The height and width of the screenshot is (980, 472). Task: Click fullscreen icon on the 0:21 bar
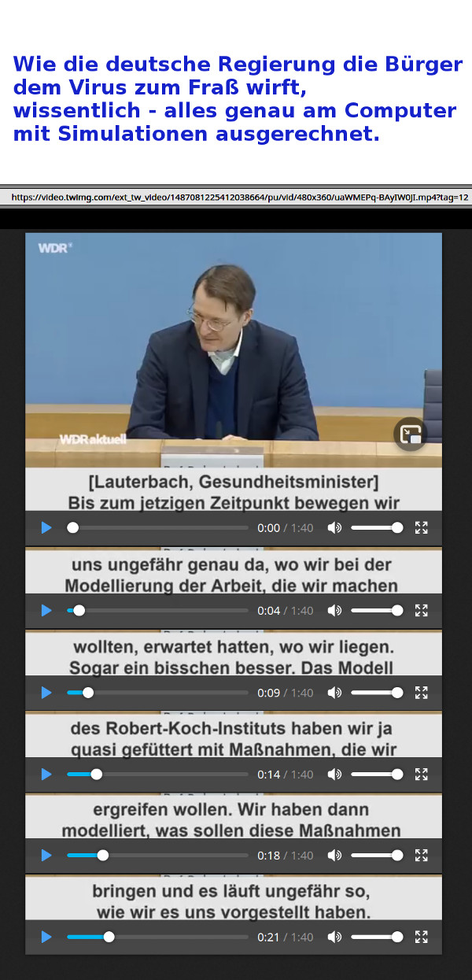[421, 937]
